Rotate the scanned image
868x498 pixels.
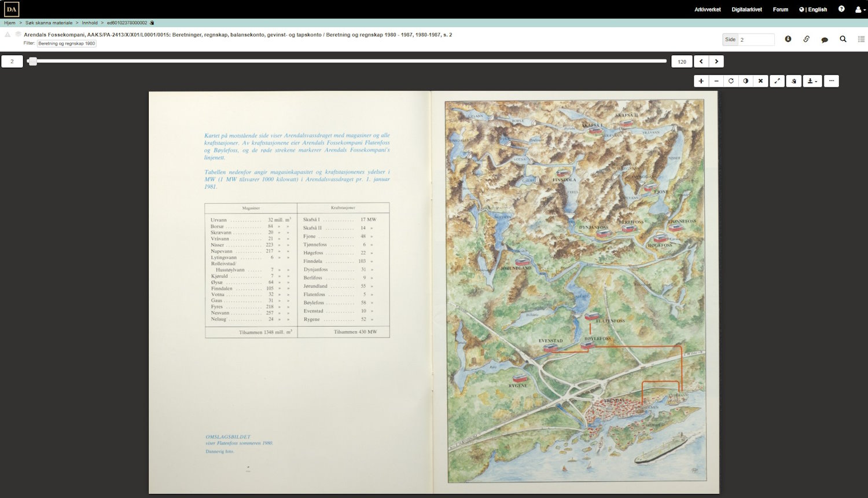[x=731, y=81]
